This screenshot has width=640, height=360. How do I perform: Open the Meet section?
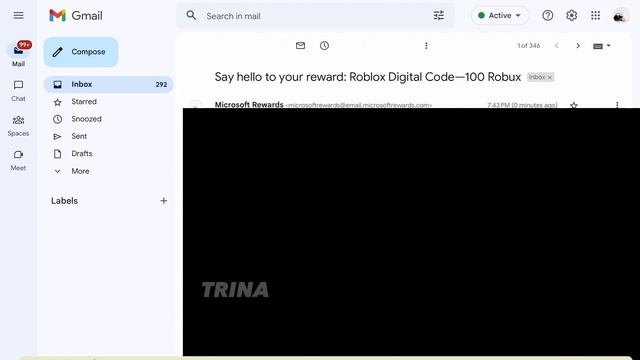click(x=18, y=160)
